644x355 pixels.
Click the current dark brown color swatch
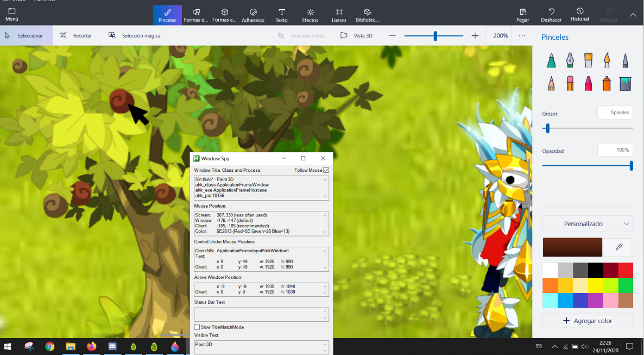[572, 247]
